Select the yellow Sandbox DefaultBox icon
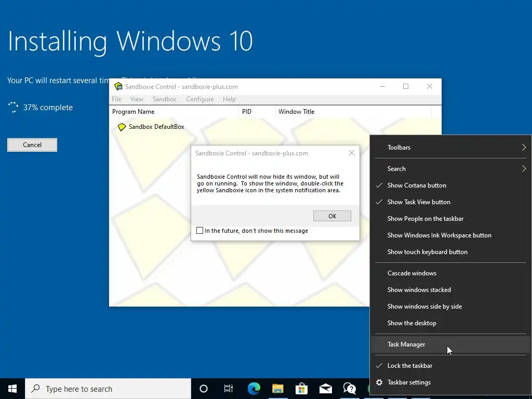 tap(122, 127)
